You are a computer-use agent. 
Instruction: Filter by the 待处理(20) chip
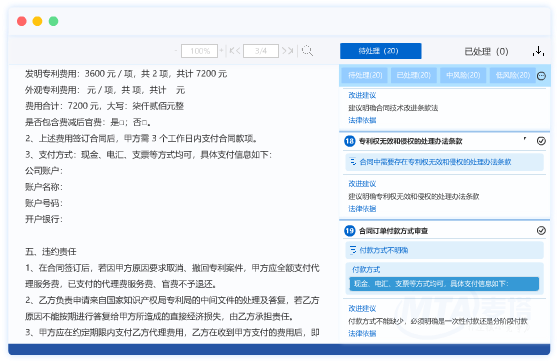point(365,75)
